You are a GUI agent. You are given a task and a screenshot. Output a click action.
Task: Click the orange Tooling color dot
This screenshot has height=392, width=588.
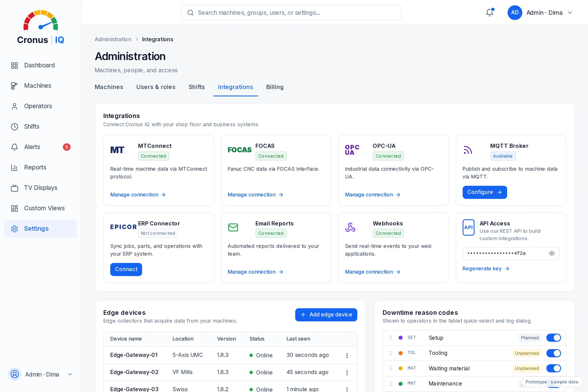click(401, 353)
